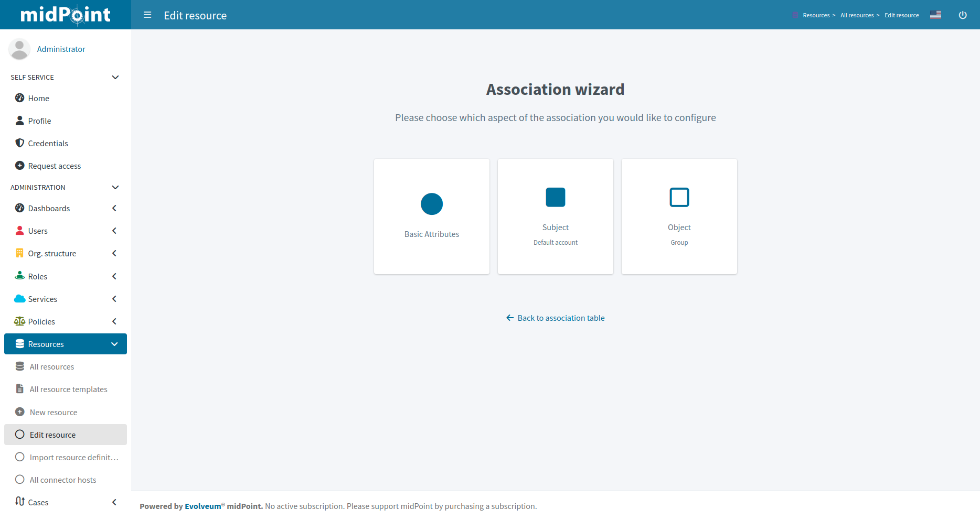Open All resource templates item
Viewport: 980px width, 520px height.
click(68, 389)
